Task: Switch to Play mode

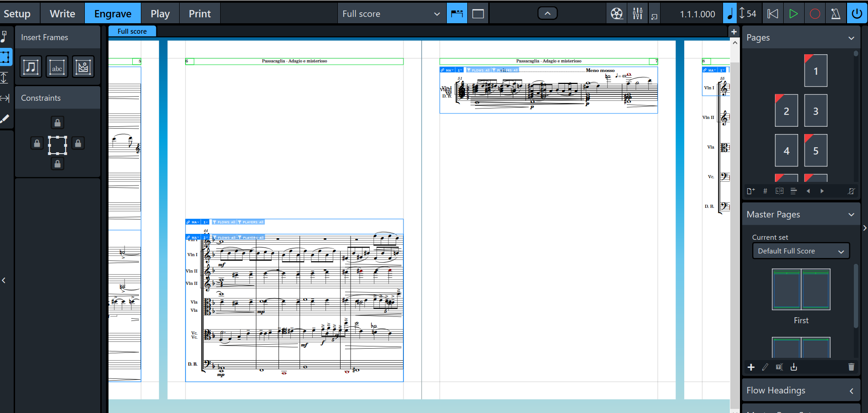Action: [160, 14]
